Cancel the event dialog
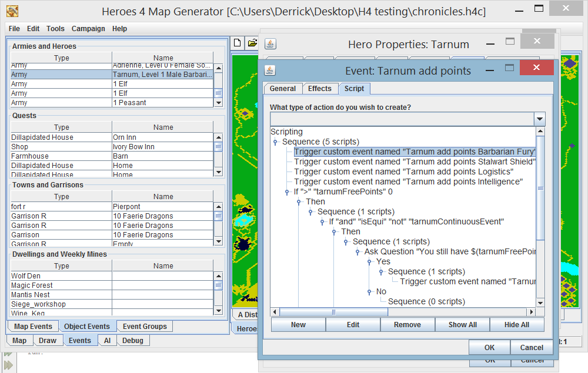 click(532, 348)
